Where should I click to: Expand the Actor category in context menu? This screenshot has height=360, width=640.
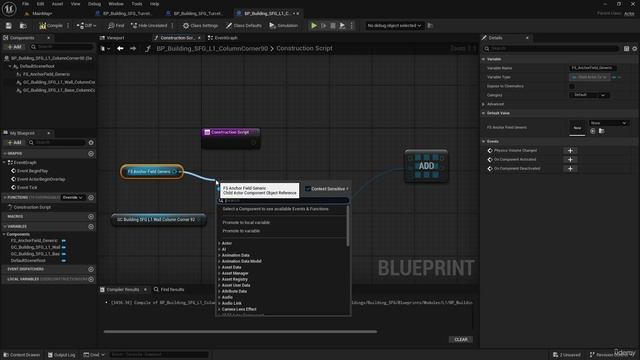(220, 243)
